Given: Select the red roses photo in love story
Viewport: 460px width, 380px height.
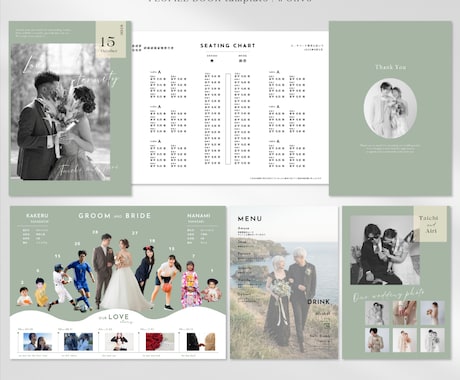Looking at the screenshot, I should pos(160,342).
